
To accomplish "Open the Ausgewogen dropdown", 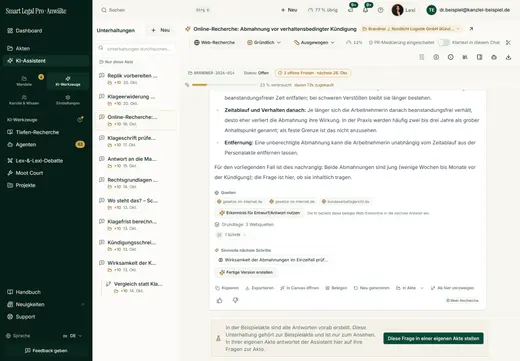I will [x=314, y=42].
